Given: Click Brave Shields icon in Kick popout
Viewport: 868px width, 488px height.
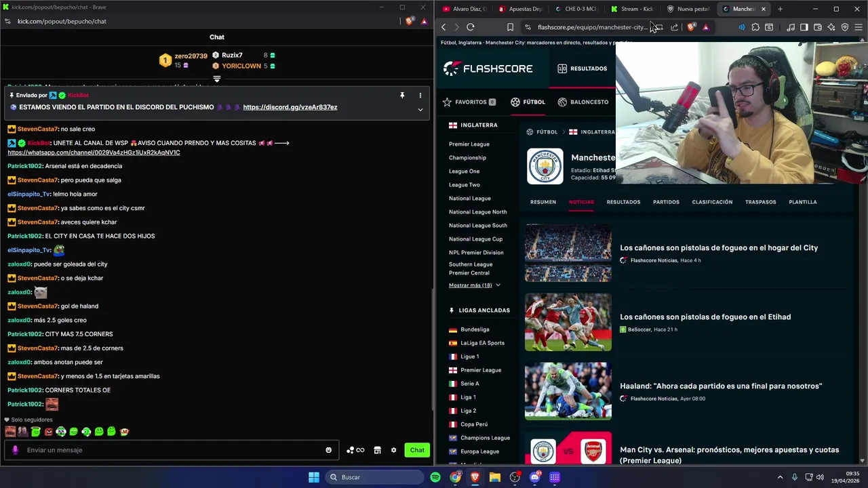Looking at the screenshot, I should (x=410, y=21).
